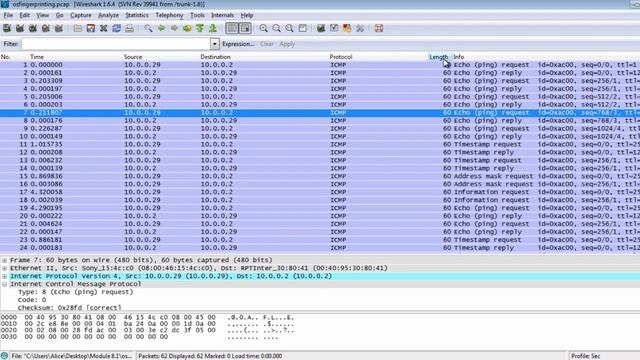Open the list of capture interfaces
Viewport: 640px width, 360px height.
pyautogui.click(x=7, y=28)
